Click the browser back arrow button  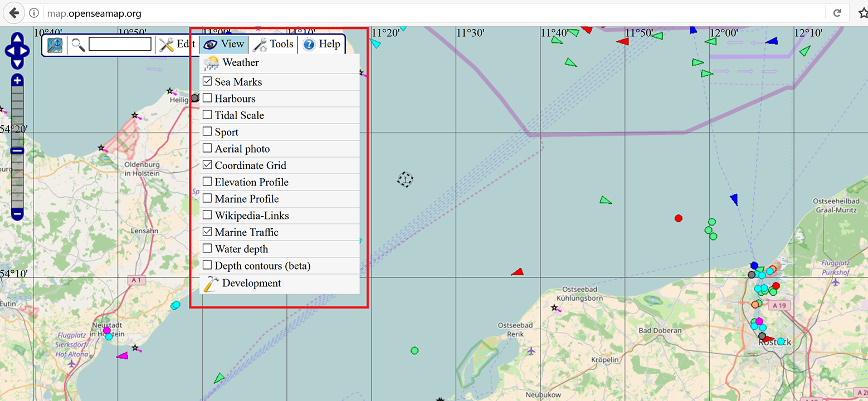(14, 13)
